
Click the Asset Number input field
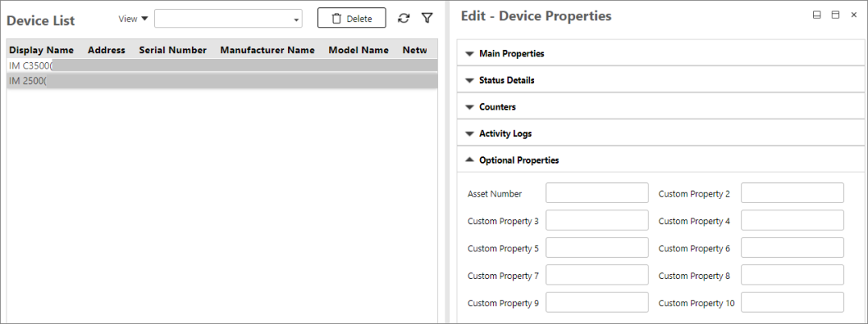pyautogui.click(x=597, y=193)
